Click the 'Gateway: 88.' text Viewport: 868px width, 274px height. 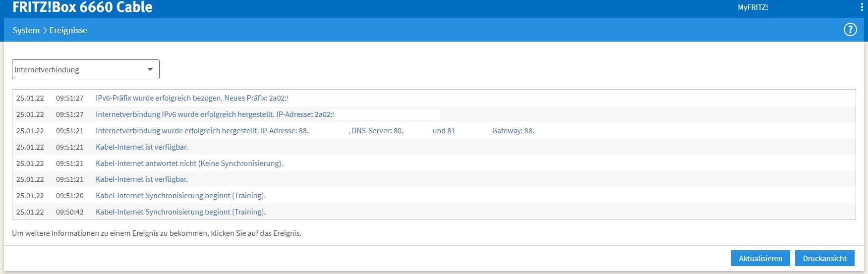coord(514,131)
